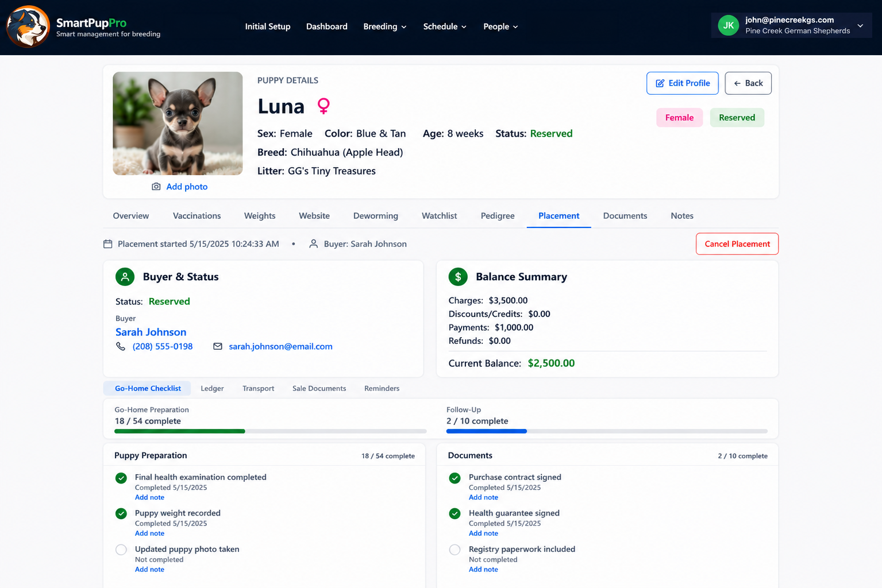This screenshot has width=882, height=588.
Task: Add note under Health guarantee signed
Action: tap(483, 533)
